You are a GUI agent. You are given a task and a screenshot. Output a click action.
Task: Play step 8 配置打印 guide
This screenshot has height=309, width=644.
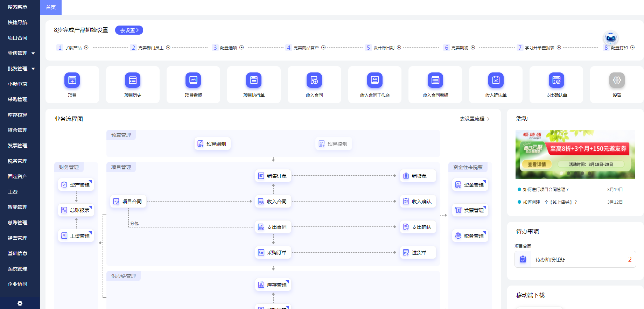[632, 48]
